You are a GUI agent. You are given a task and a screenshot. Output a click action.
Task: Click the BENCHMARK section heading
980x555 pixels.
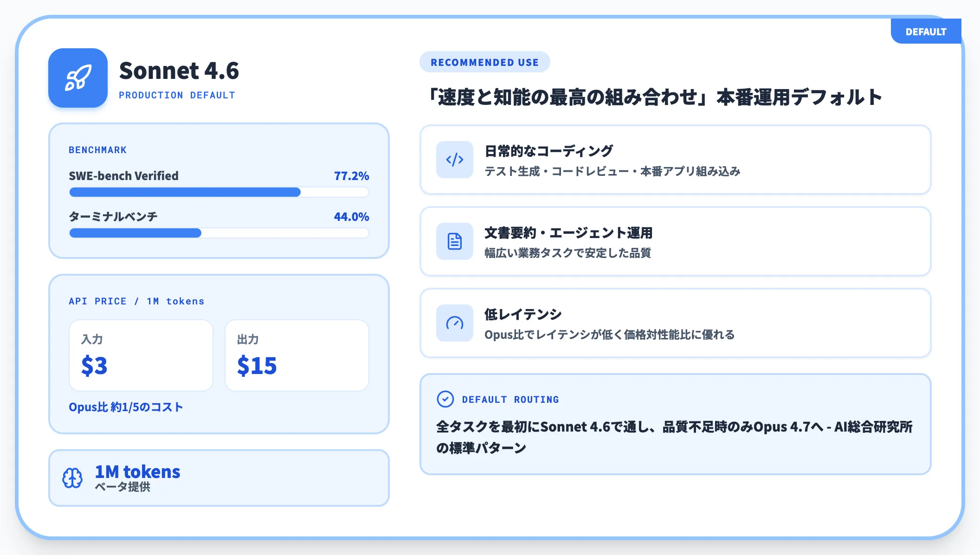(x=97, y=150)
